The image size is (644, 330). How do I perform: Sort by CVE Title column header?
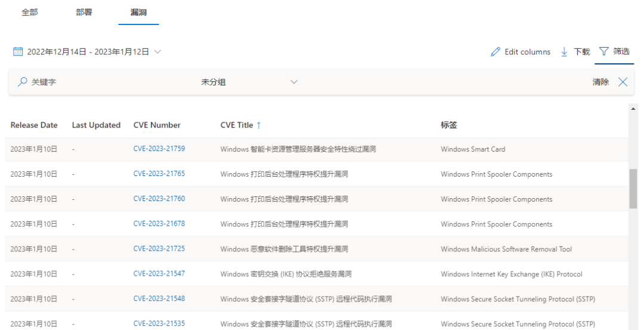tap(237, 125)
